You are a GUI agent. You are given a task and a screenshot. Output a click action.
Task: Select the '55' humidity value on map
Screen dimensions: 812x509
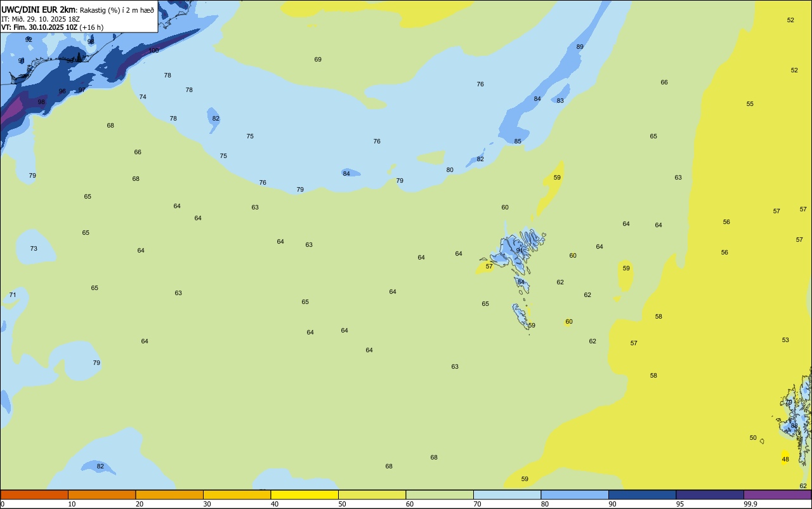[x=750, y=104]
